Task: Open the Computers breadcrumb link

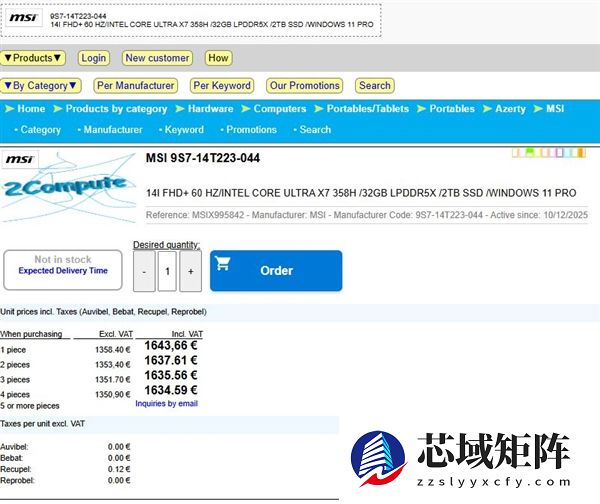Action: pyautogui.click(x=280, y=109)
